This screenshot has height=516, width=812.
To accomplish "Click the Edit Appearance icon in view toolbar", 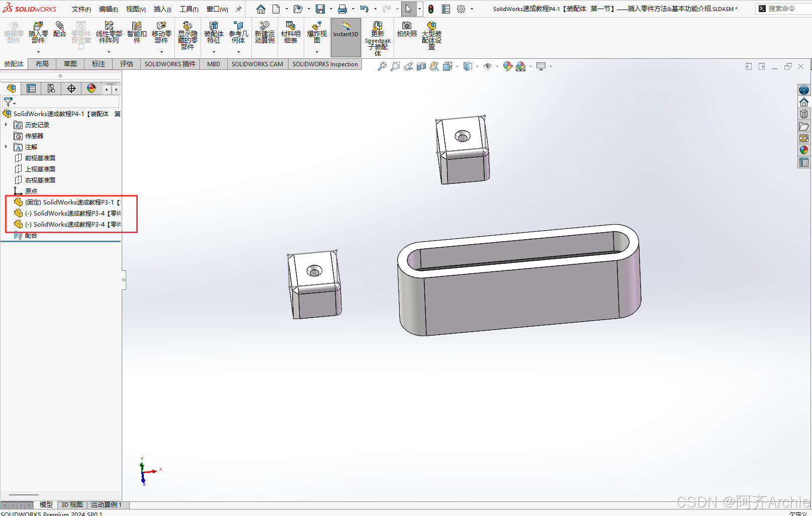I will tap(508, 66).
